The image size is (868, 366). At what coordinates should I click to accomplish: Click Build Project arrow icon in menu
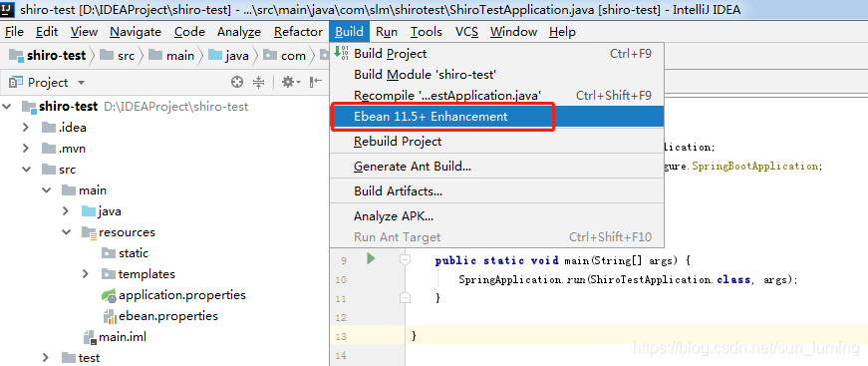tap(342, 53)
